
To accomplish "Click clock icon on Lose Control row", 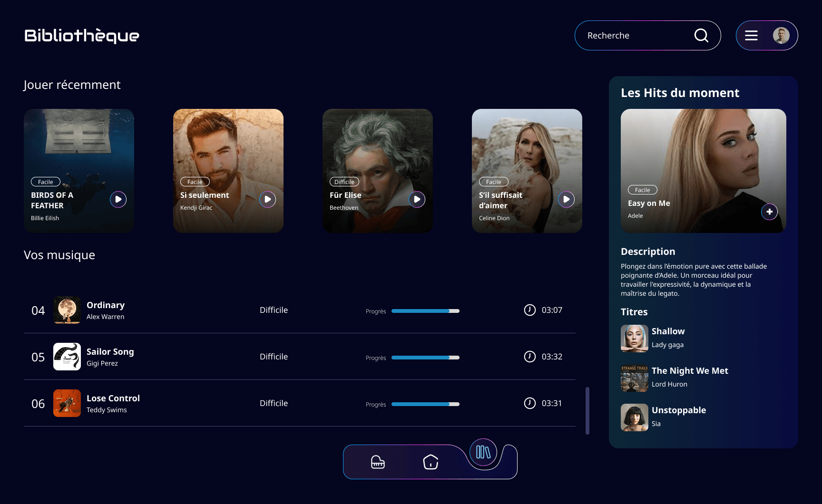I will (530, 403).
